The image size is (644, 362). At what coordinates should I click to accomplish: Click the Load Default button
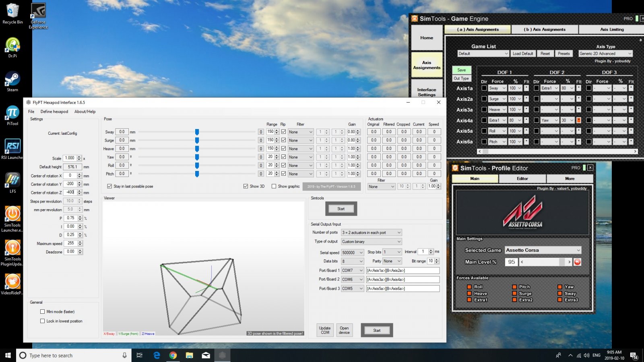(x=522, y=53)
